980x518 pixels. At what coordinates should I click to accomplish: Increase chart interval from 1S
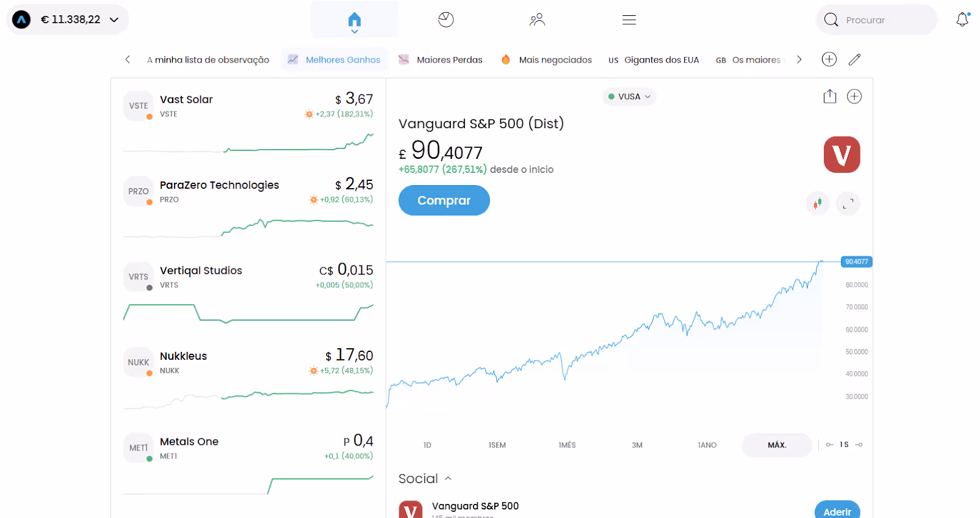point(859,444)
